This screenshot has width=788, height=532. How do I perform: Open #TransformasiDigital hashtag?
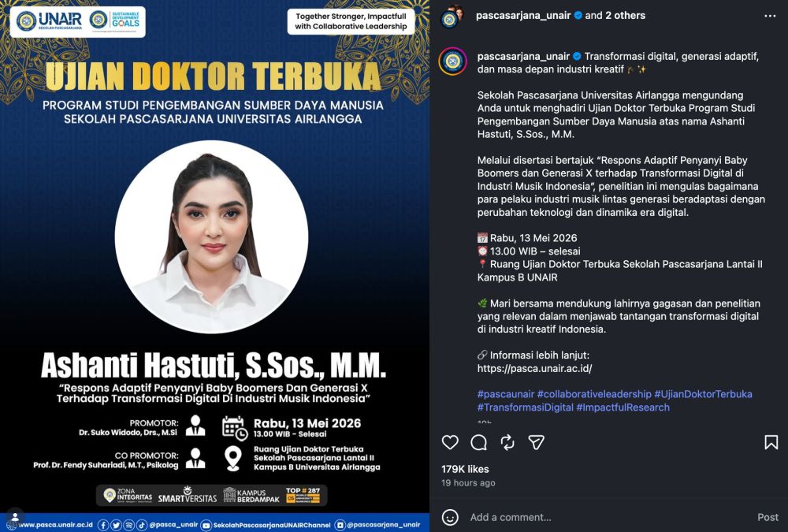pos(525,407)
